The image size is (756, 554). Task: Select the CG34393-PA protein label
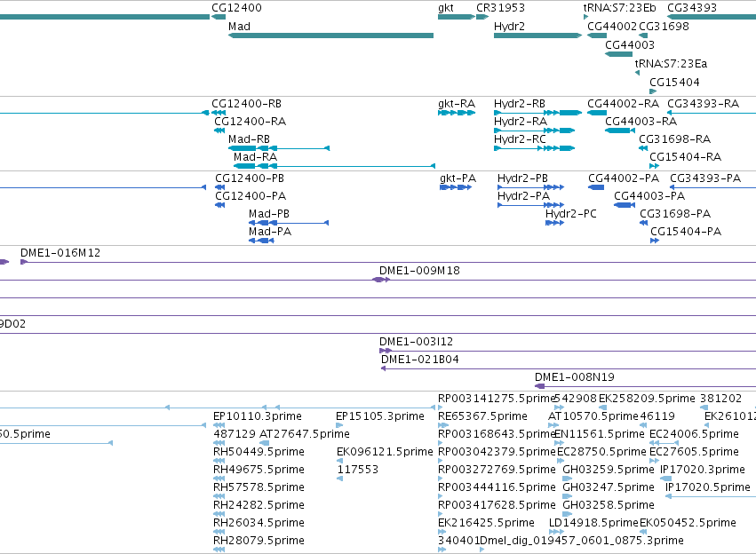click(704, 178)
